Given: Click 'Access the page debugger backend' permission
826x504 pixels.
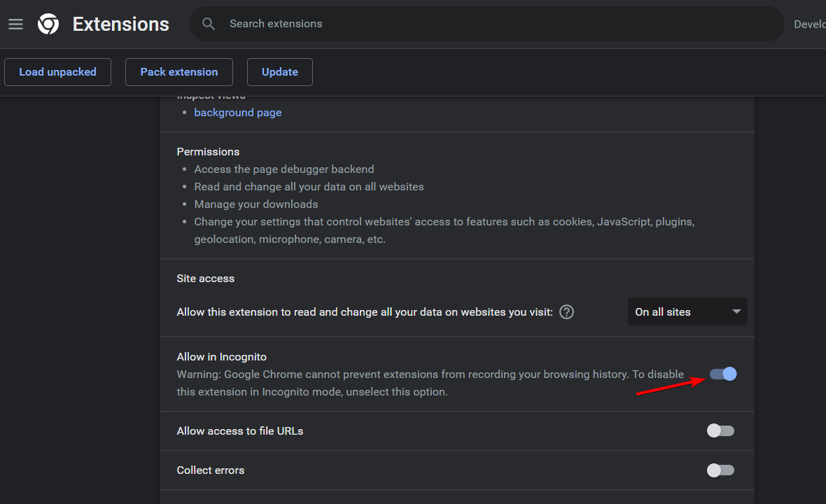Looking at the screenshot, I should pyautogui.click(x=284, y=169).
